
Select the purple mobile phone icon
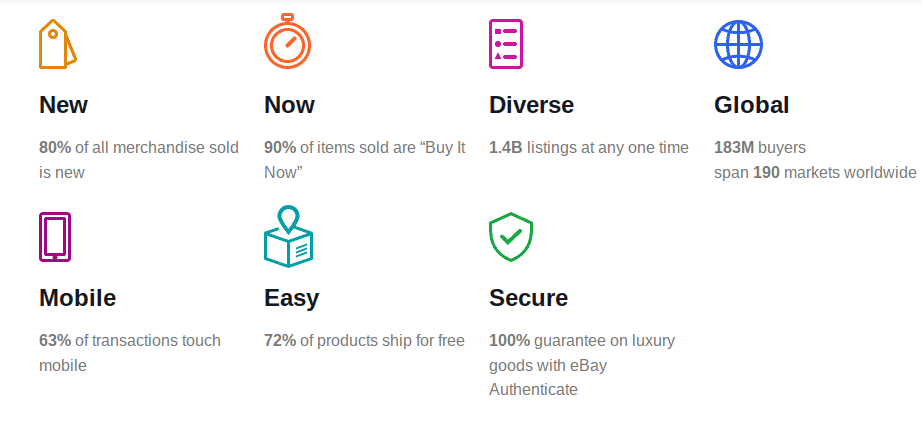tap(55, 237)
